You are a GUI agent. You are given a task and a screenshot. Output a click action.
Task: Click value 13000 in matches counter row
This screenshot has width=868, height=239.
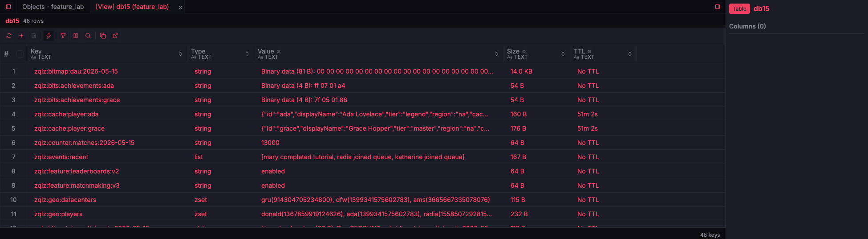tap(270, 143)
